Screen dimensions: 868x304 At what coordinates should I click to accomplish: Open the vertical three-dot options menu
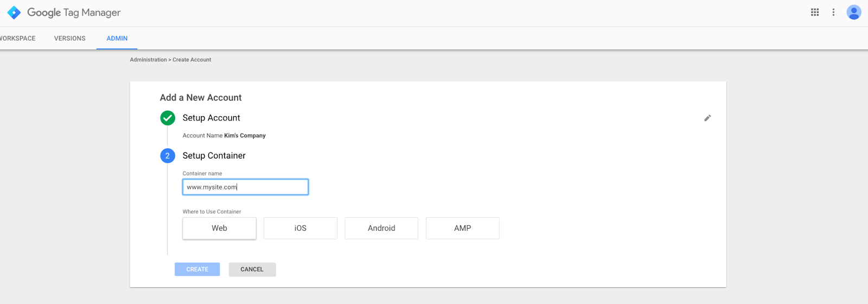833,12
